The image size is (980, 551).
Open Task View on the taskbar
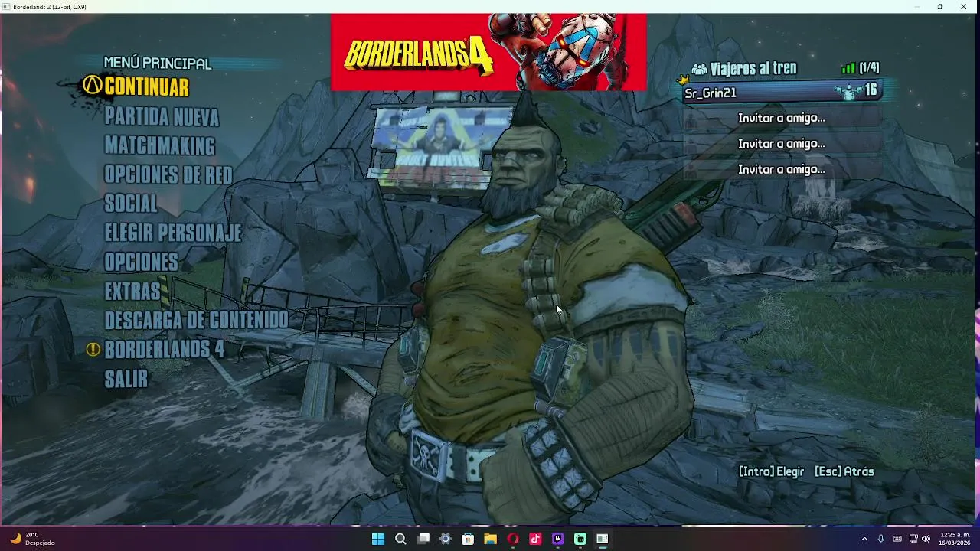click(x=423, y=539)
